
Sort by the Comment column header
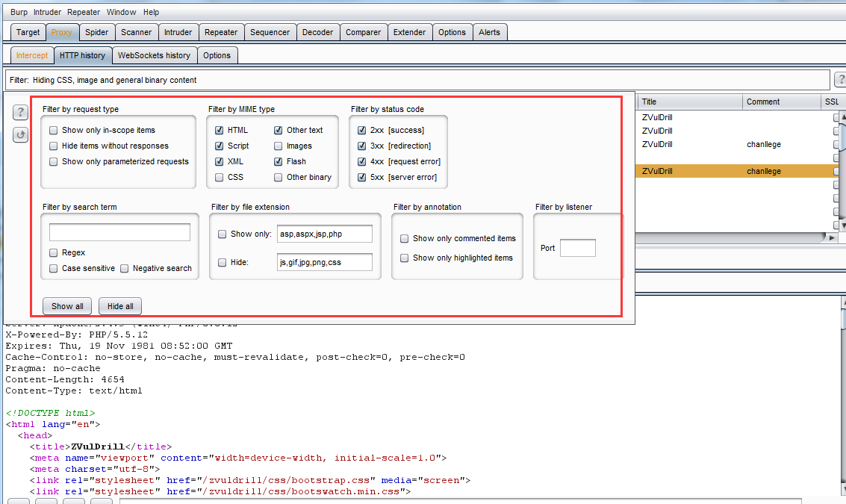(x=781, y=102)
